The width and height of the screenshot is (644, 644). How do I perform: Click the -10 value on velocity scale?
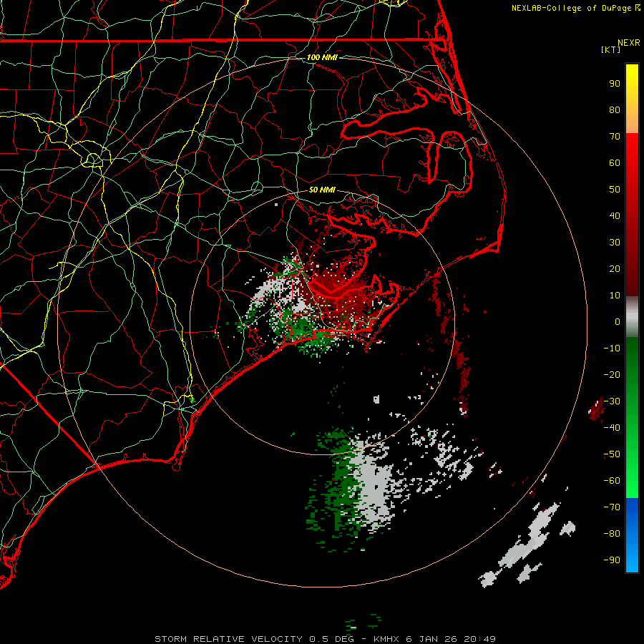pos(612,348)
